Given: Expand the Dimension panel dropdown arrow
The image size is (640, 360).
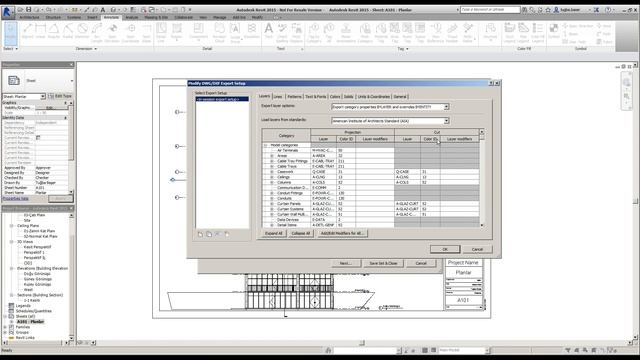Looking at the screenshot, I should (96, 49).
